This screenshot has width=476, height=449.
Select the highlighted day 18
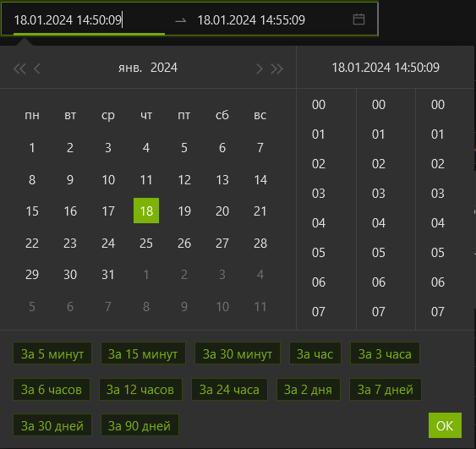tap(146, 211)
